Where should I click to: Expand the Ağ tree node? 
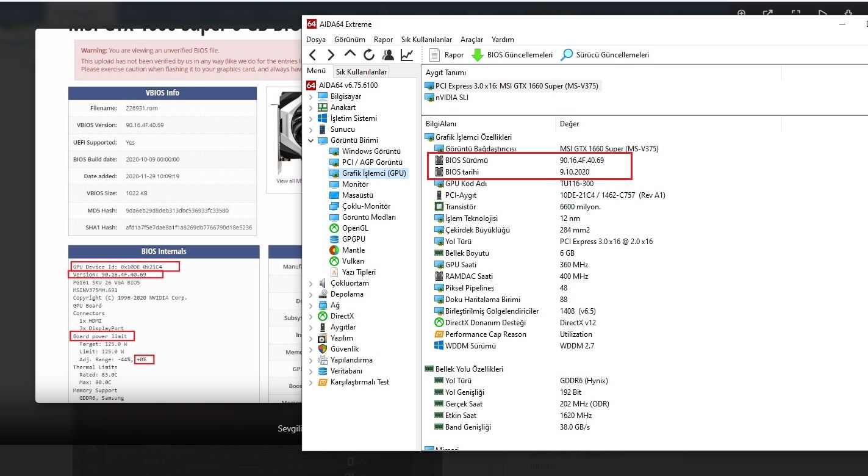coord(311,305)
